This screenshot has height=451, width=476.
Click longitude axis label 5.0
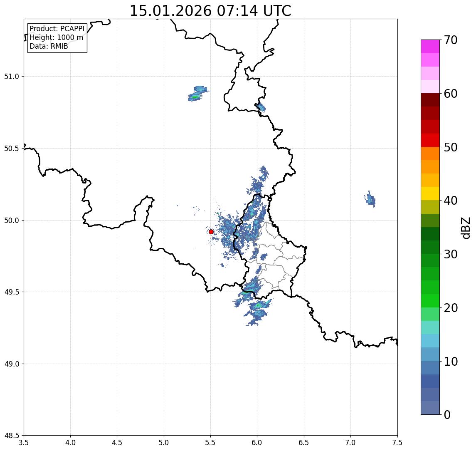[164, 443]
